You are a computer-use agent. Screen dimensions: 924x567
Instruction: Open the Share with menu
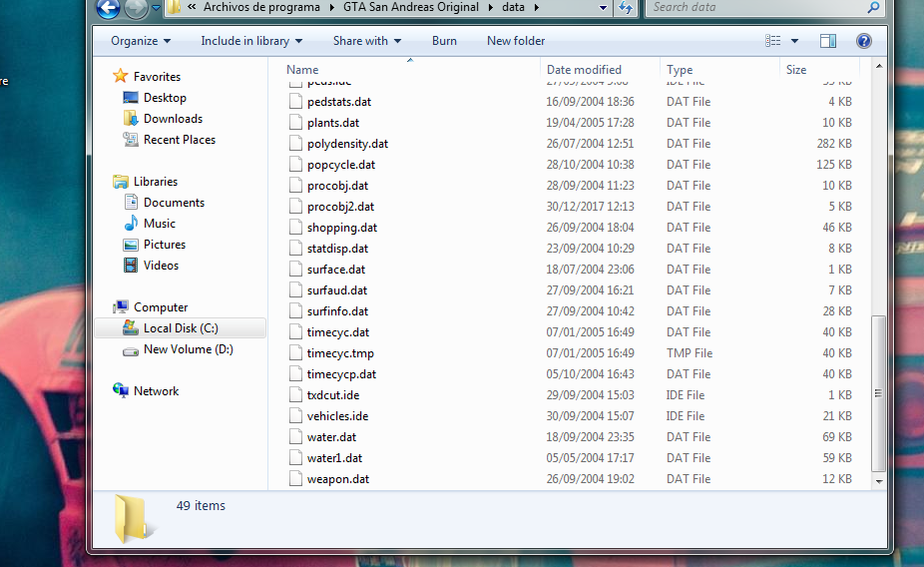click(367, 41)
